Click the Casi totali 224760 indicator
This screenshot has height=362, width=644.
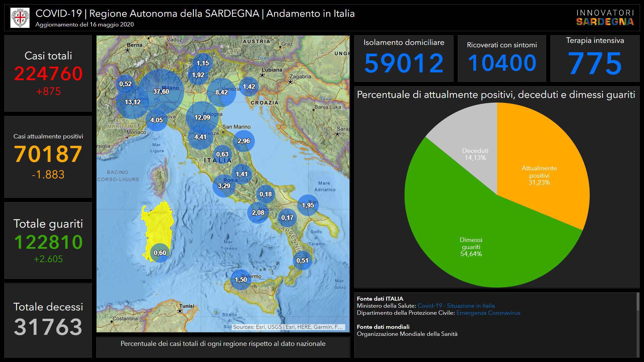48,73
